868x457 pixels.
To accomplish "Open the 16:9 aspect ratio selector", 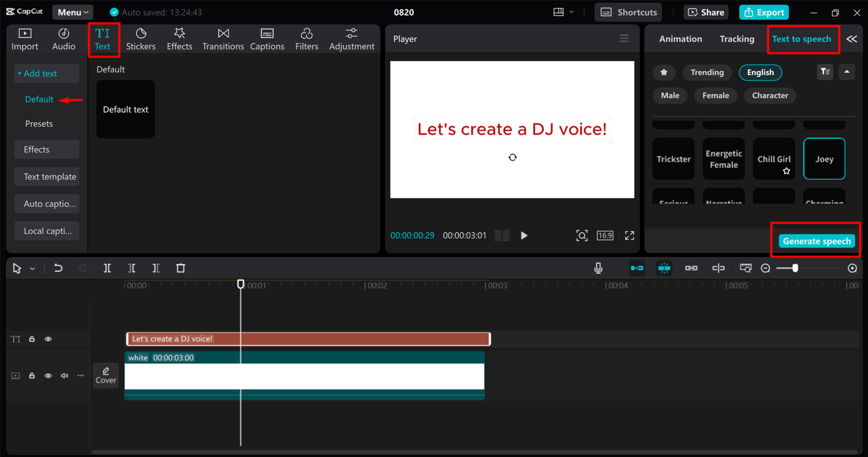I will pos(605,235).
